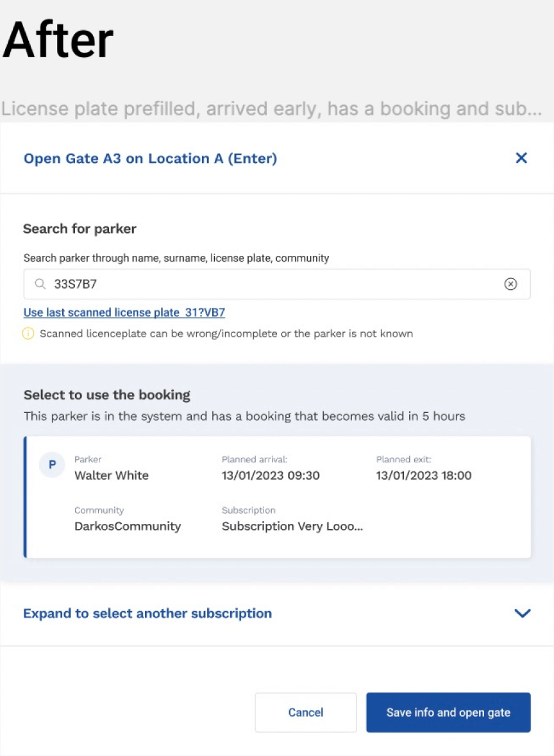Expand to select another subscription
The image size is (554, 756).
pos(147,614)
